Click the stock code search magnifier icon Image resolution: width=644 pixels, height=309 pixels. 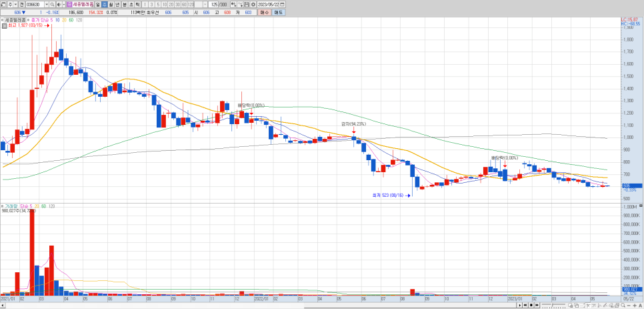point(53,4)
